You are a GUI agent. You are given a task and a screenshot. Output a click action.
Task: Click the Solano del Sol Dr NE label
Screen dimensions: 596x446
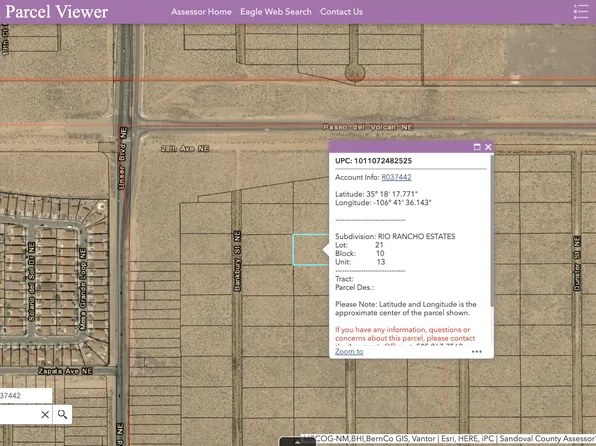(x=31, y=282)
